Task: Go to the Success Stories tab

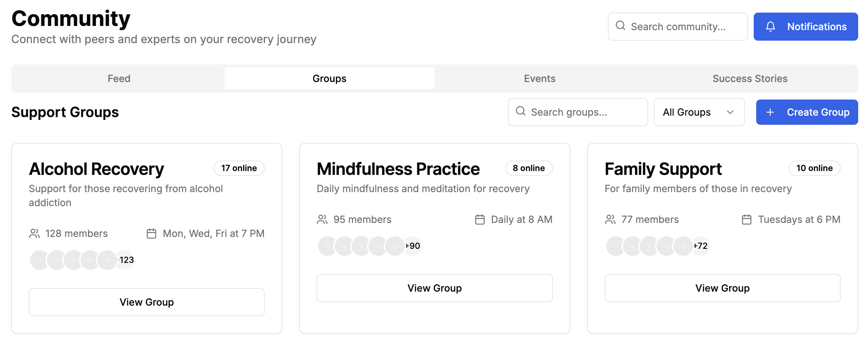Action: tap(750, 79)
